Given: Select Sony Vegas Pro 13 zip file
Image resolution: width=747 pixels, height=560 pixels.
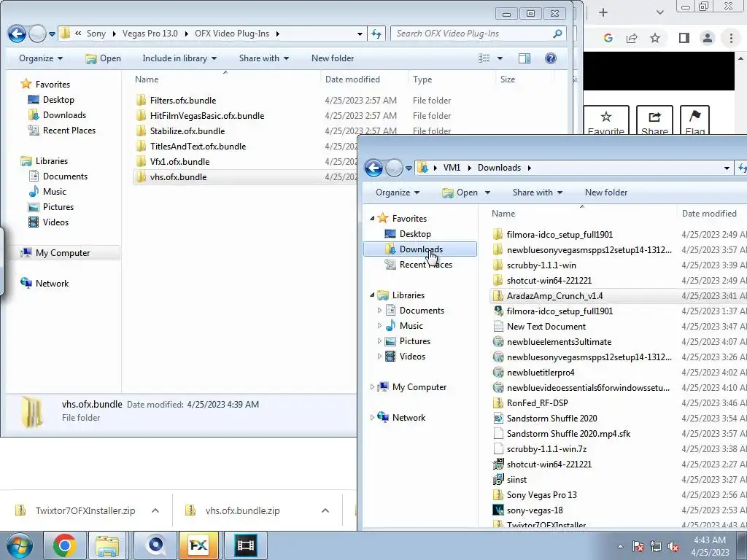Looking at the screenshot, I should tap(542, 495).
